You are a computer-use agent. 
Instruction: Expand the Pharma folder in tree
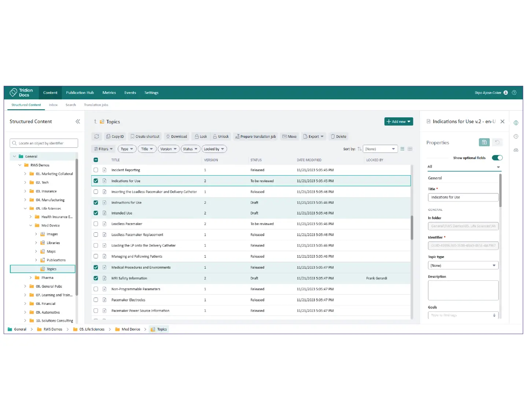click(31, 278)
